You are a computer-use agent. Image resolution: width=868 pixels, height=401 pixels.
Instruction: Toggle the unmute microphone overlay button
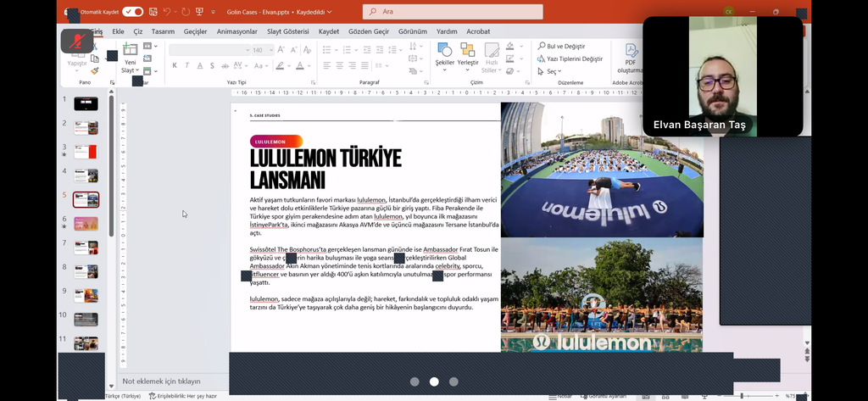77,41
